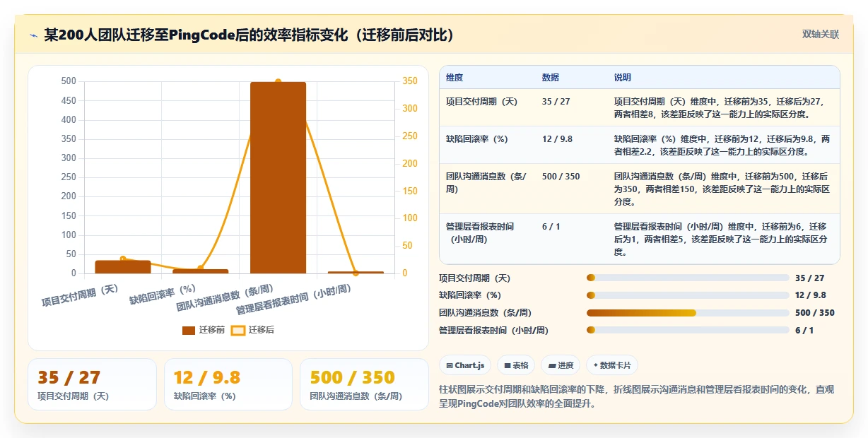Viewport: 868px width, 438px height.
Task: Click the 维度 table column header
Action: click(x=454, y=78)
